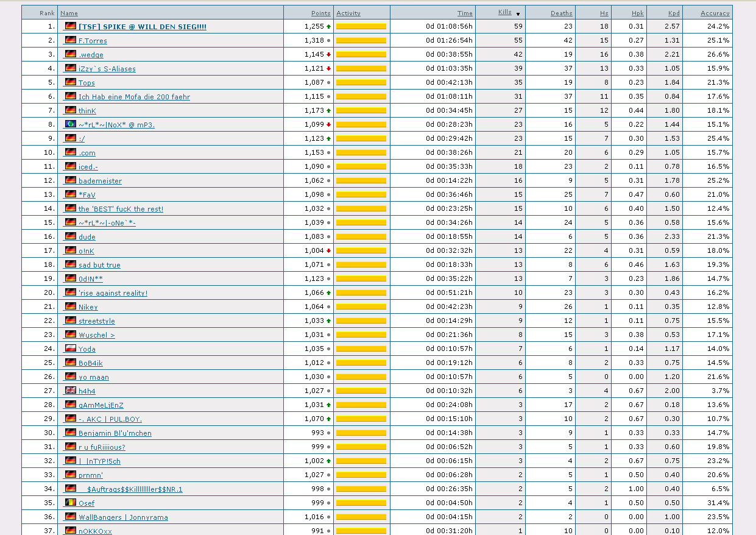Sort the table by Deaths header
The image size is (756, 535).
click(561, 13)
